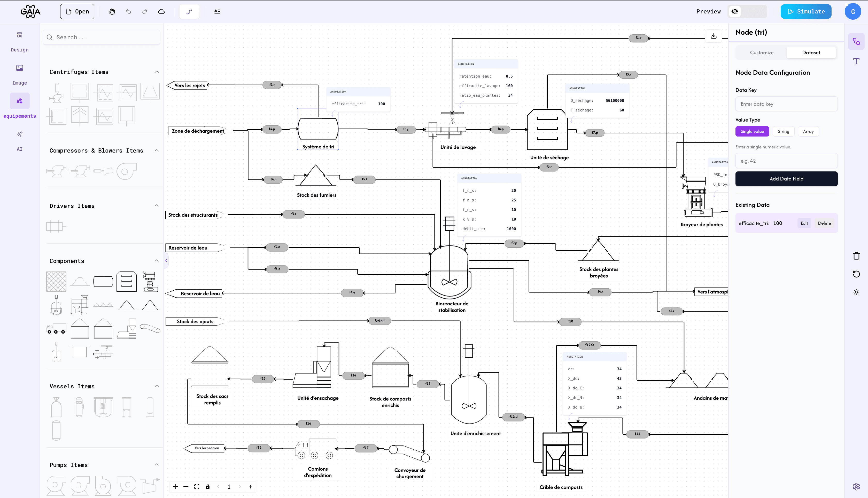Open the AI sidebar section
The image size is (868, 498).
[x=19, y=141]
